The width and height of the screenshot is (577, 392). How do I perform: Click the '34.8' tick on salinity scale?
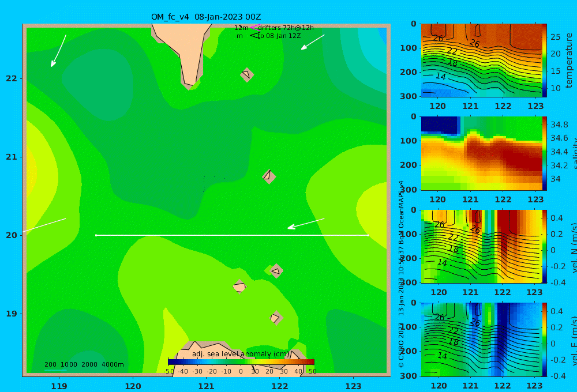coord(559,125)
